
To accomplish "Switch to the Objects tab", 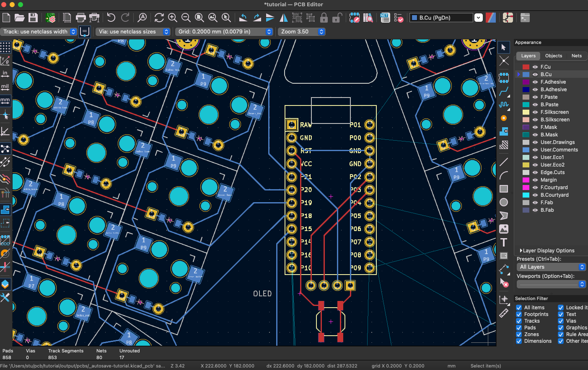I will coord(554,56).
